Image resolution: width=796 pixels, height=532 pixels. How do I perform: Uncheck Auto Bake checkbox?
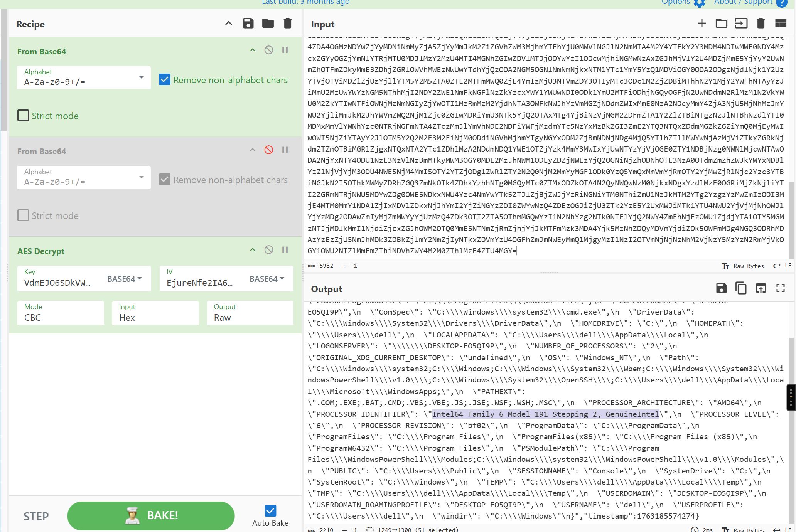[270, 511]
